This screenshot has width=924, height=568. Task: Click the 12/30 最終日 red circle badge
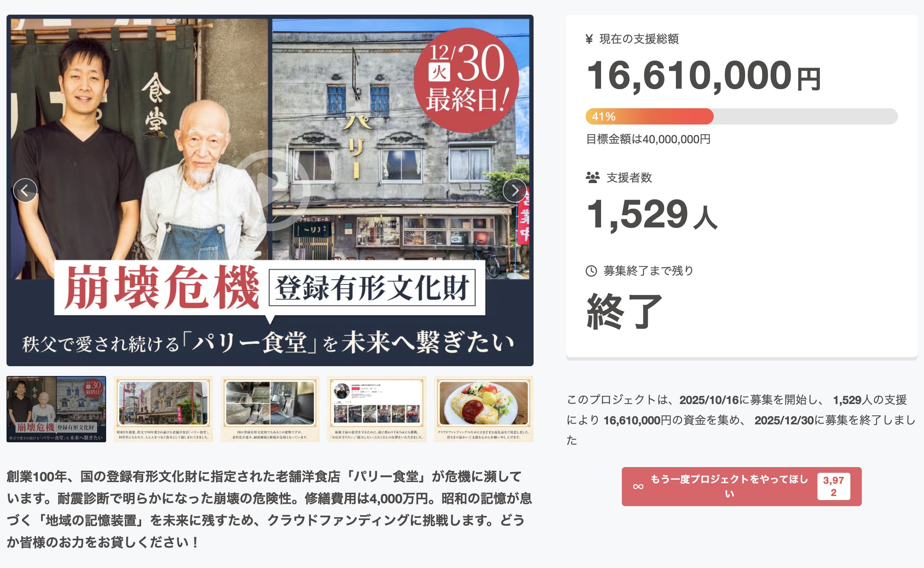[466, 80]
